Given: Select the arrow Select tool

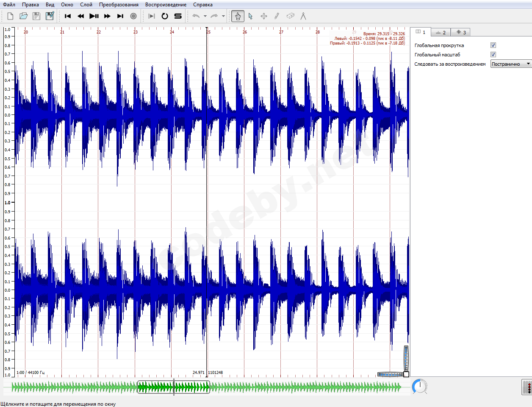Looking at the screenshot, I should click(251, 16).
